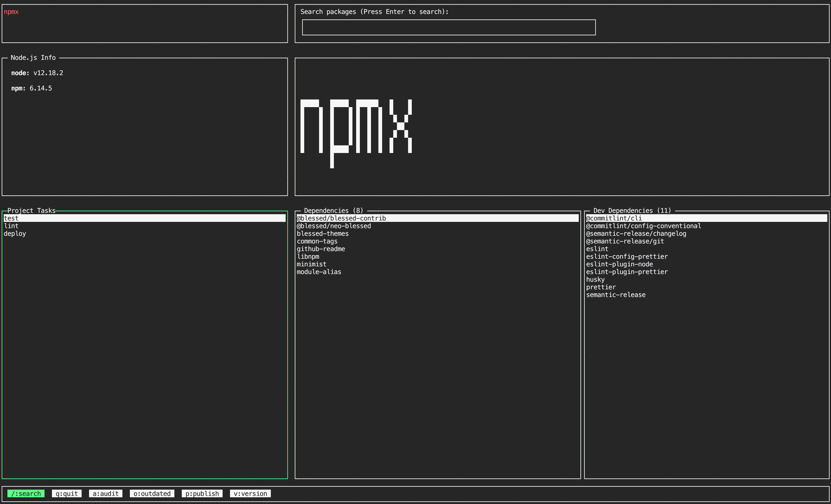
Task: Select the lint project task
Action: [x=11, y=226]
